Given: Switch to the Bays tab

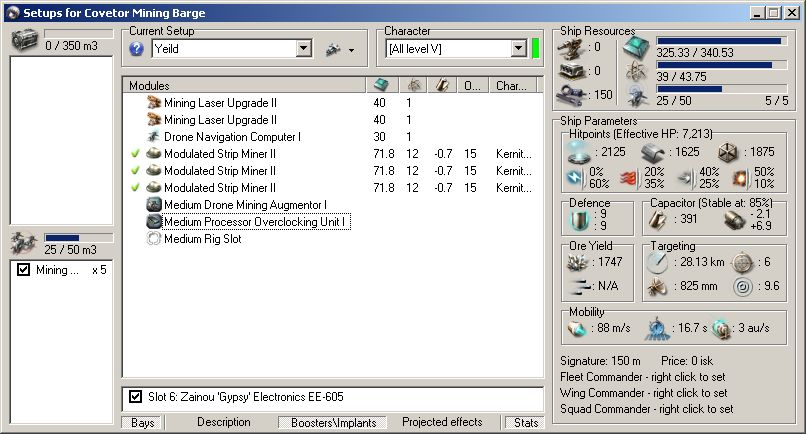Looking at the screenshot, I should coord(142,423).
